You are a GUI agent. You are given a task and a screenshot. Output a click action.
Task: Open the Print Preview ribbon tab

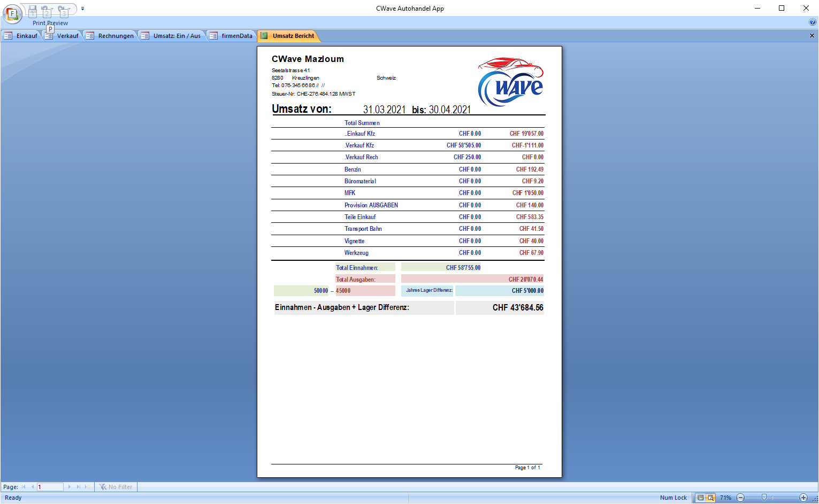point(50,23)
